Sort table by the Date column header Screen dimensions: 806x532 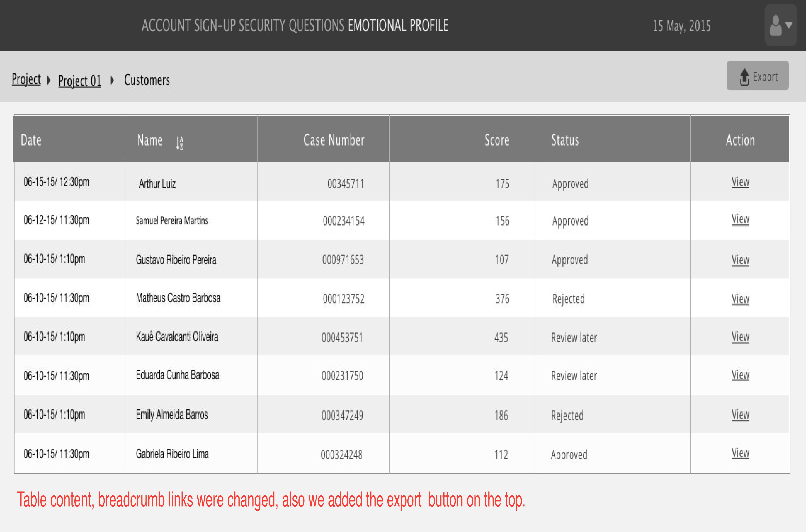click(31, 140)
